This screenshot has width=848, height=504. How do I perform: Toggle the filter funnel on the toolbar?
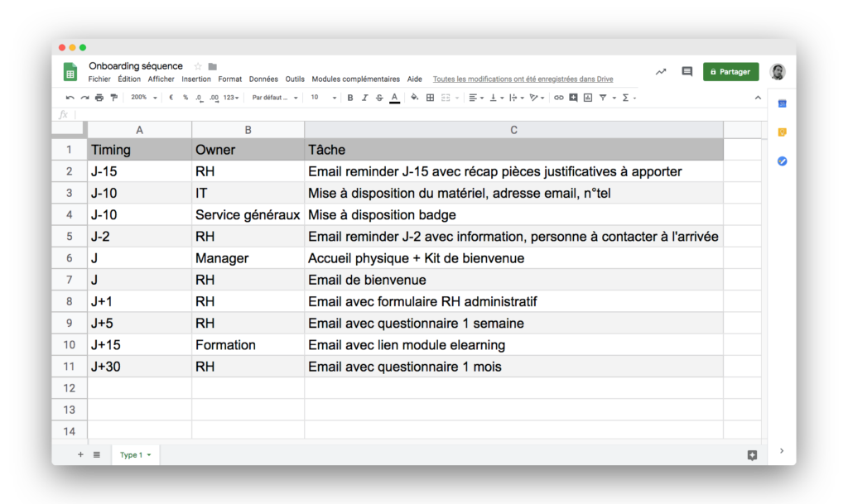pos(603,98)
